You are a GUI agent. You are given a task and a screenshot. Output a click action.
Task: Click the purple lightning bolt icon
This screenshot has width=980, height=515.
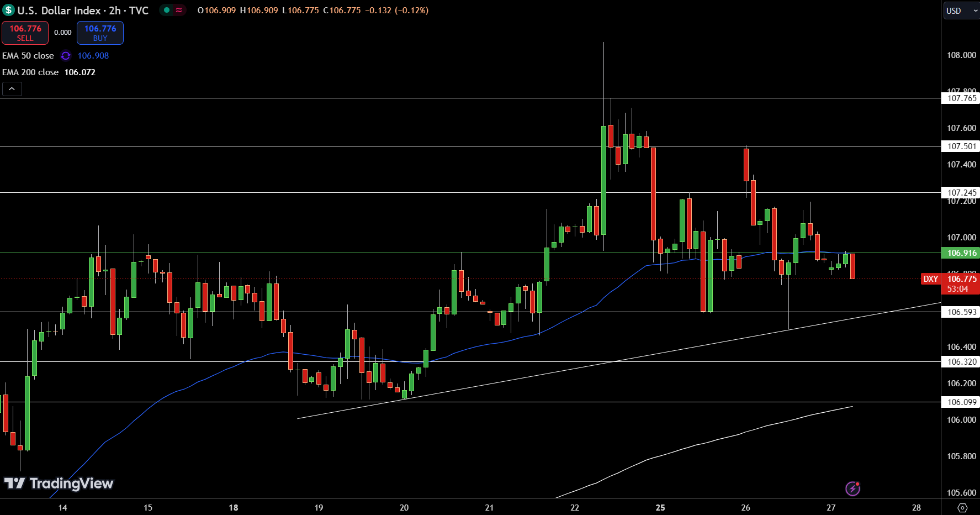point(852,488)
